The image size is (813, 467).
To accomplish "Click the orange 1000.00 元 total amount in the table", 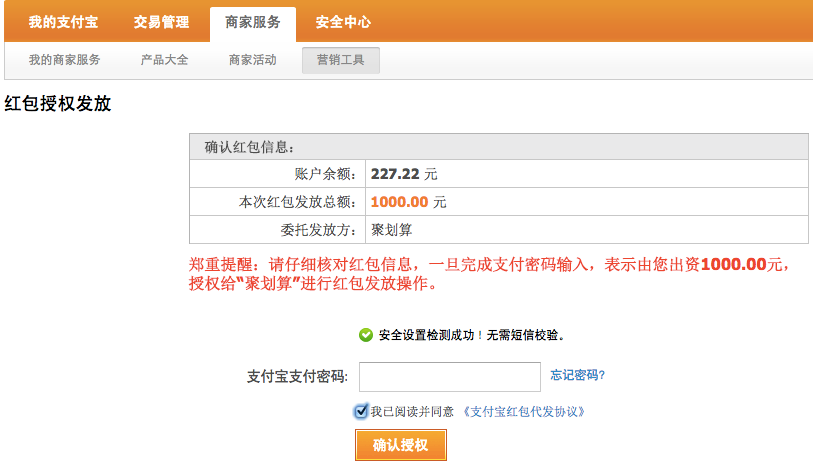I will [409, 202].
